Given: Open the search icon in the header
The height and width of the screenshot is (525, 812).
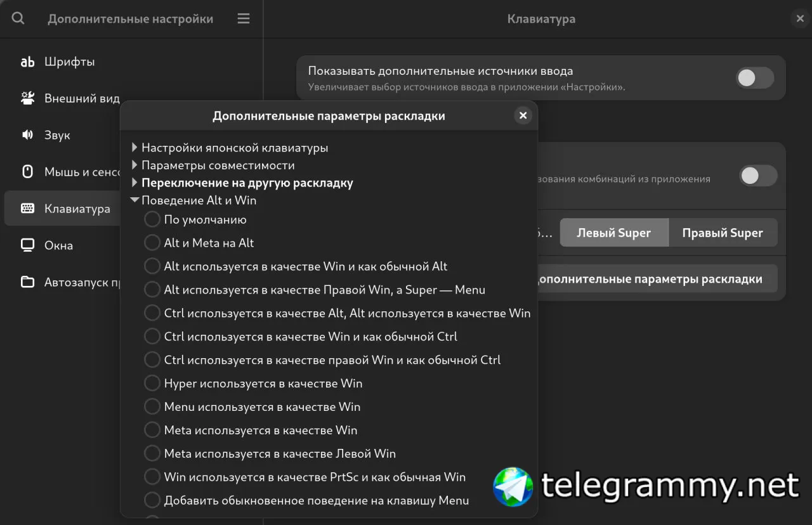Looking at the screenshot, I should pos(18,19).
